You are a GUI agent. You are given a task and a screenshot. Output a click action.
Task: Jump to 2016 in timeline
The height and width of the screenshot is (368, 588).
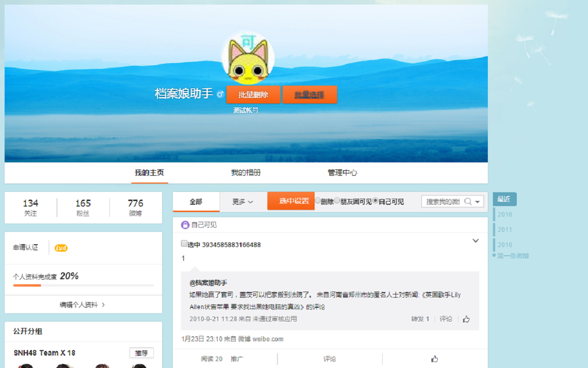505,214
